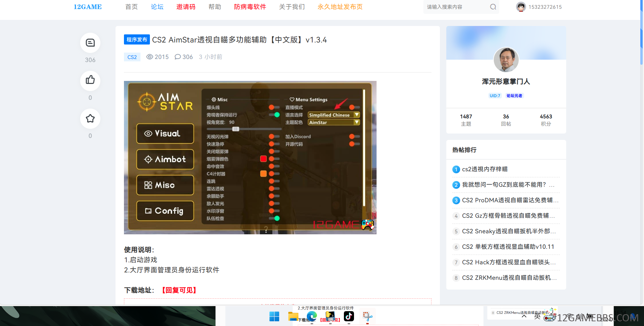Click the 12GAME site logo
The height and width of the screenshot is (326, 644).
[x=88, y=7]
